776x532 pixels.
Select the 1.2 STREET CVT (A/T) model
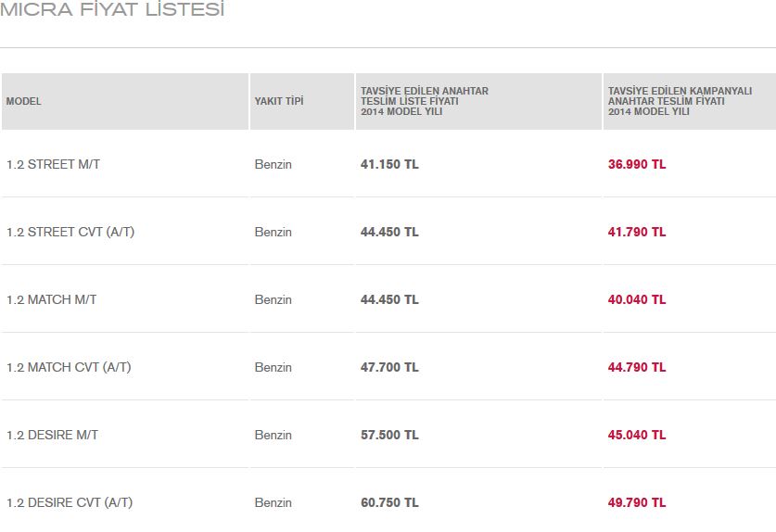click(70, 232)
